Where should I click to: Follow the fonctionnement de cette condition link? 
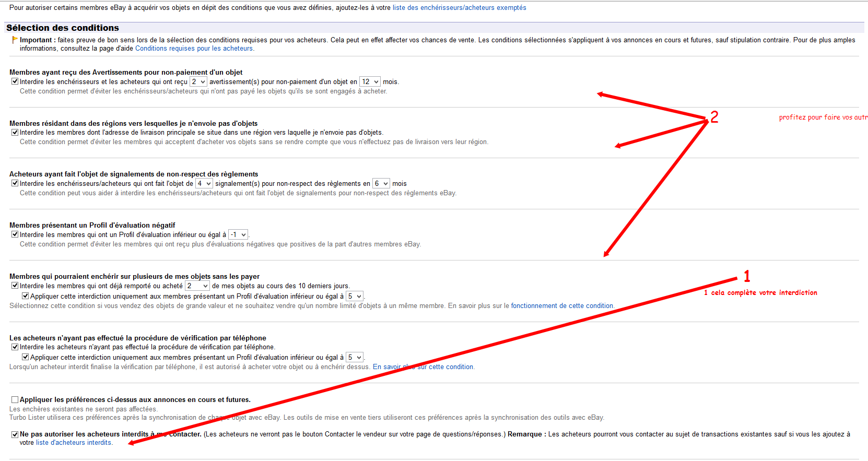(x=561, y=306)
